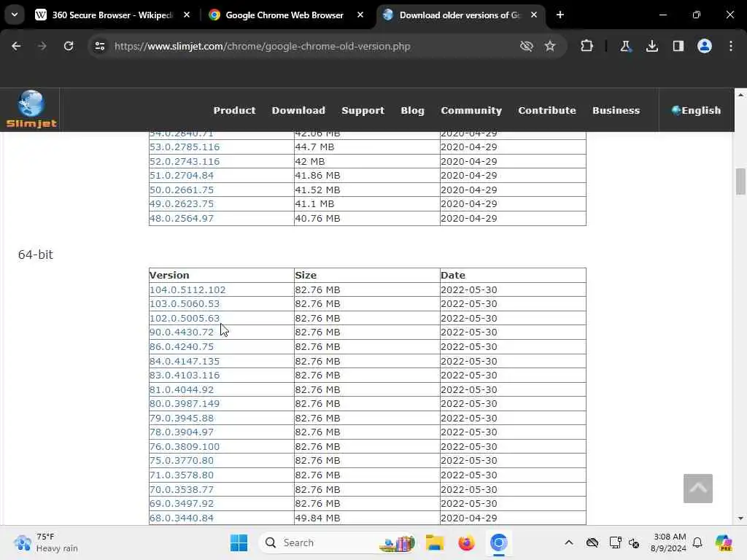The height and width of the screenshot is (560, 747).
Task: Switch to Google Chrome Web Browser tab
Action: tap(284, 15)
